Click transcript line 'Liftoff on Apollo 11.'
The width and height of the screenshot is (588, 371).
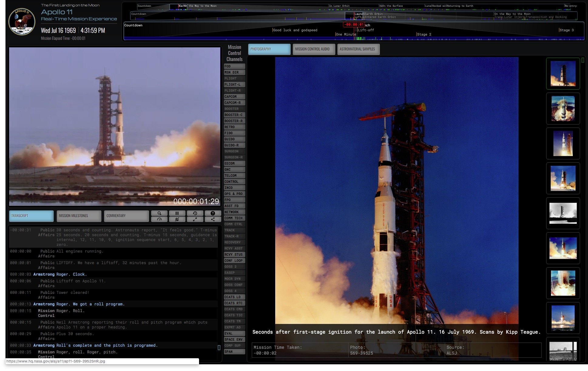(x=113, y=283)
